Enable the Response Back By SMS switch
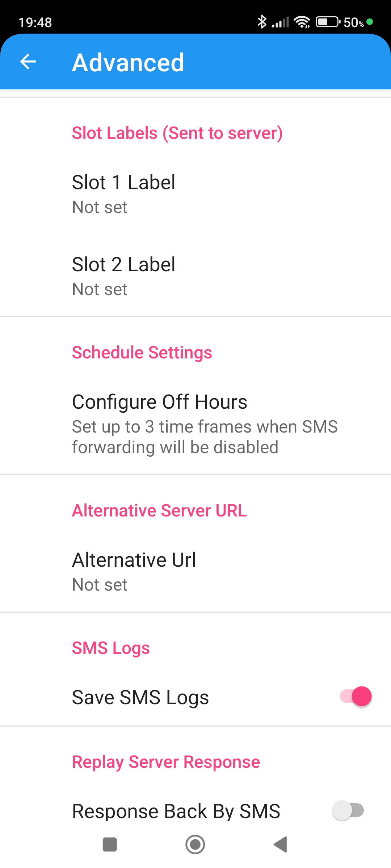391x868 pixels. [x=348, y=810]
